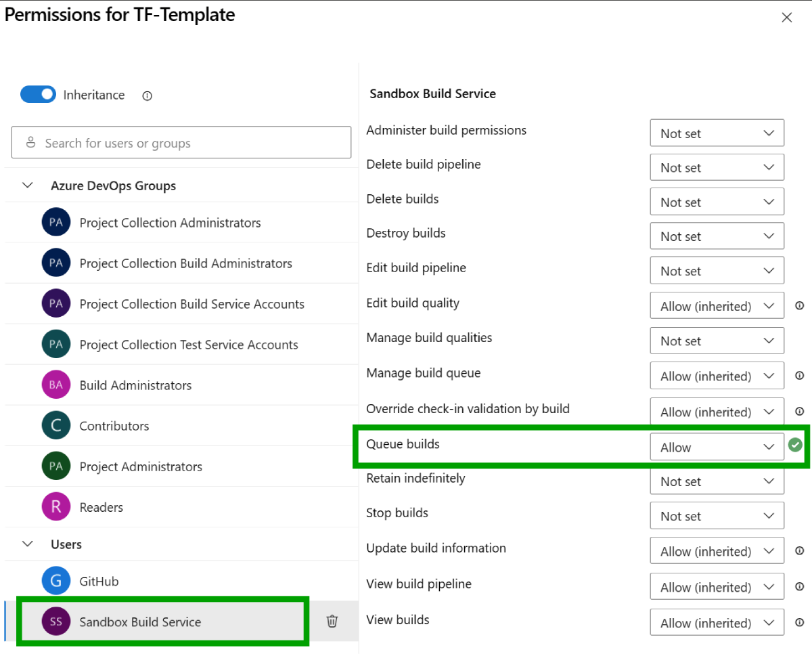Image resolution: width=812 pixels, height=654 pixels.
Task: Open Edit build quality dropdown
Action: coord(717,306)
